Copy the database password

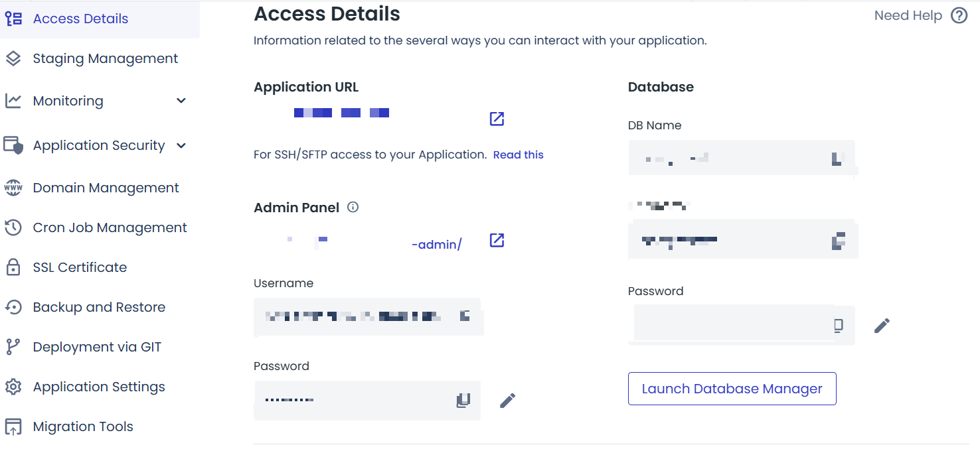(839, 325)
